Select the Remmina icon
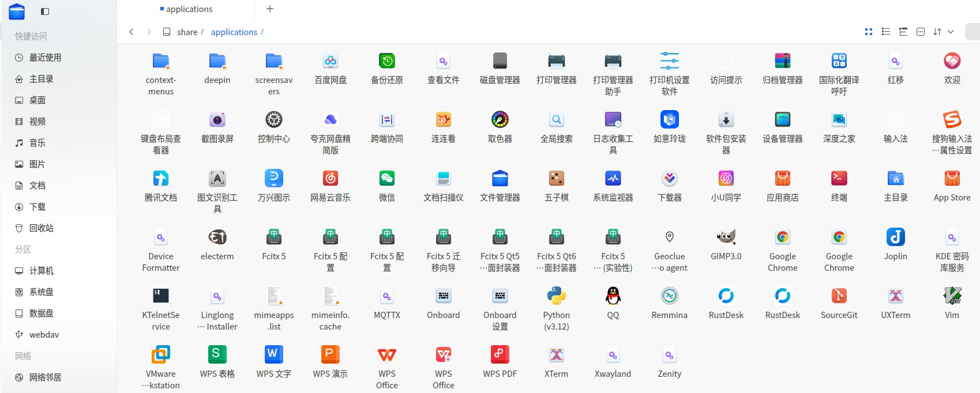 pos(670,296)
